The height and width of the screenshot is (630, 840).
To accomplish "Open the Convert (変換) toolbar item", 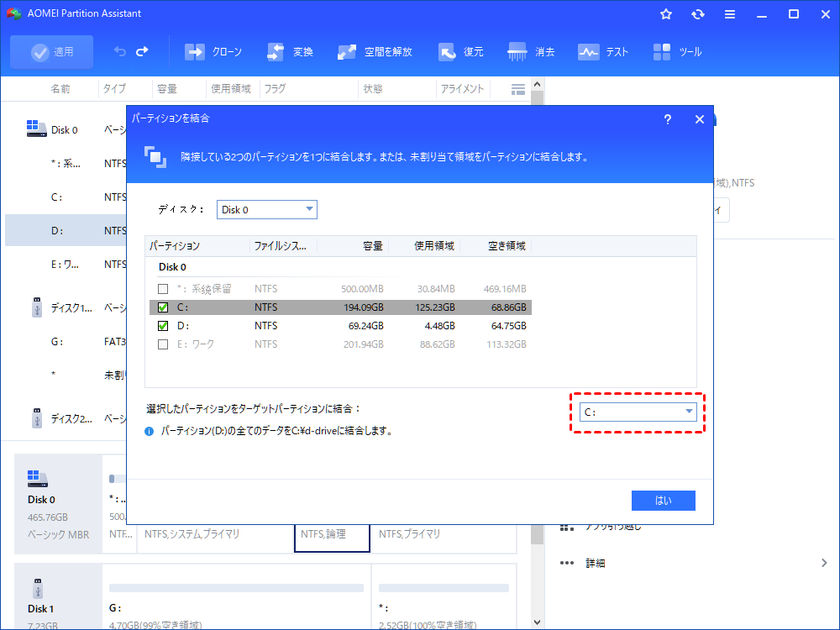I will pos(290,52).
